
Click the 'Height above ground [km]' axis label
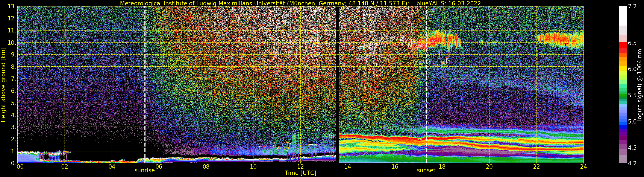tap(3, 85)
